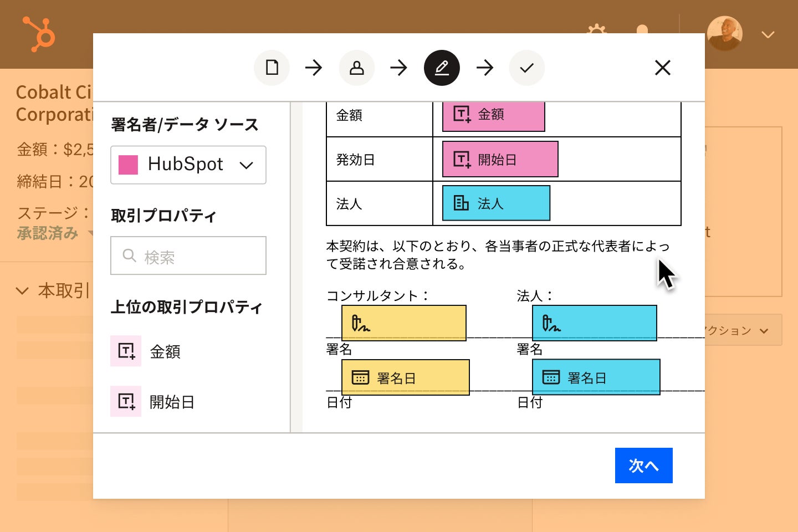Go to the signer person step icon

click(357, 68)
